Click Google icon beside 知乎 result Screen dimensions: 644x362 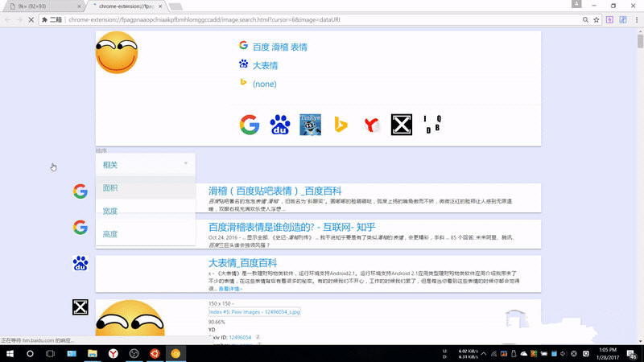pos(80,228)
